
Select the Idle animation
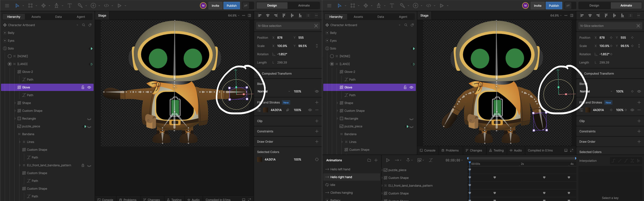(x=333, y=185)
